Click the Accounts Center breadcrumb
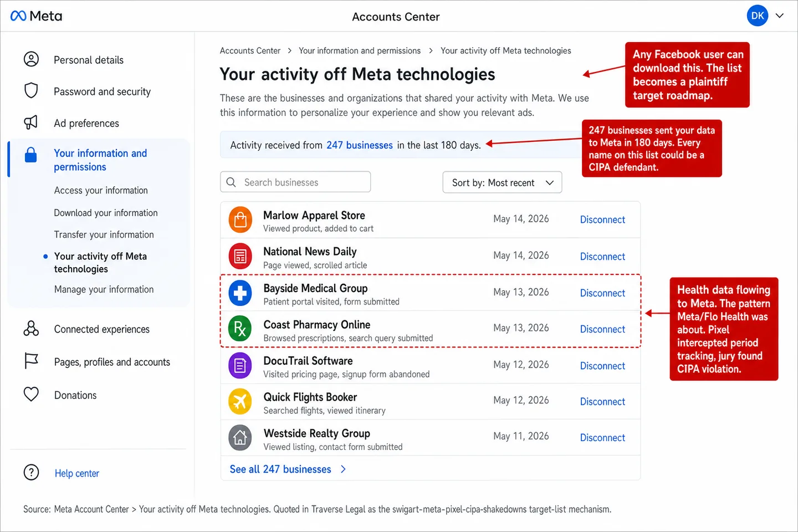 [250, 50]
